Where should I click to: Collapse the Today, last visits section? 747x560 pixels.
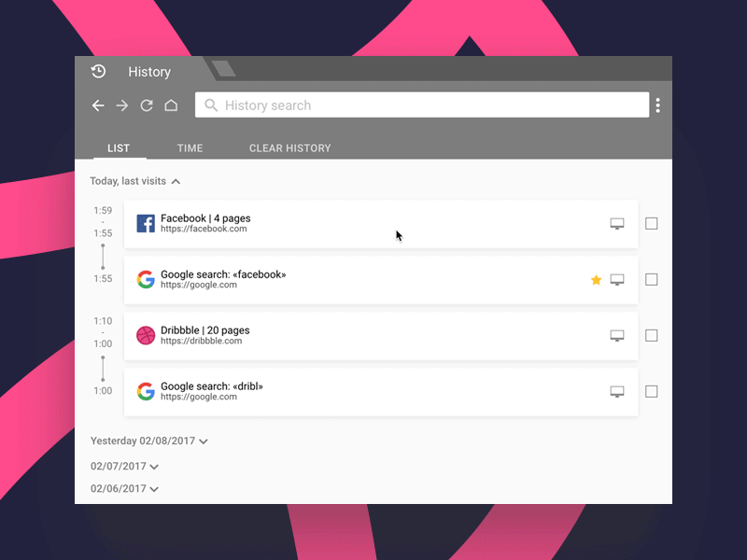click(176, 181)
